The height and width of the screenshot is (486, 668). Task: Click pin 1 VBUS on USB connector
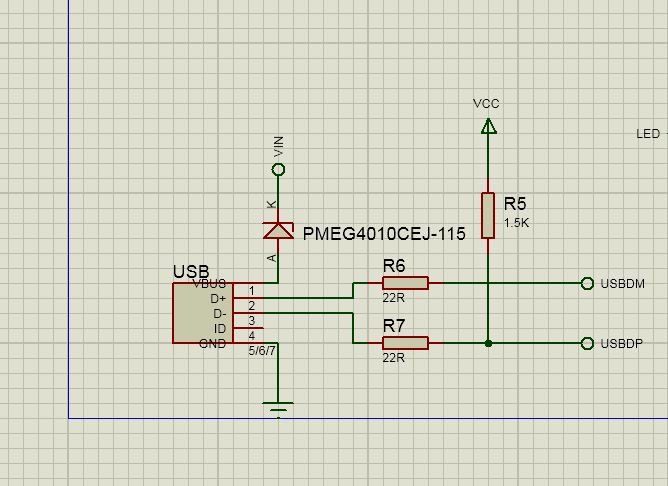[249, 290]
